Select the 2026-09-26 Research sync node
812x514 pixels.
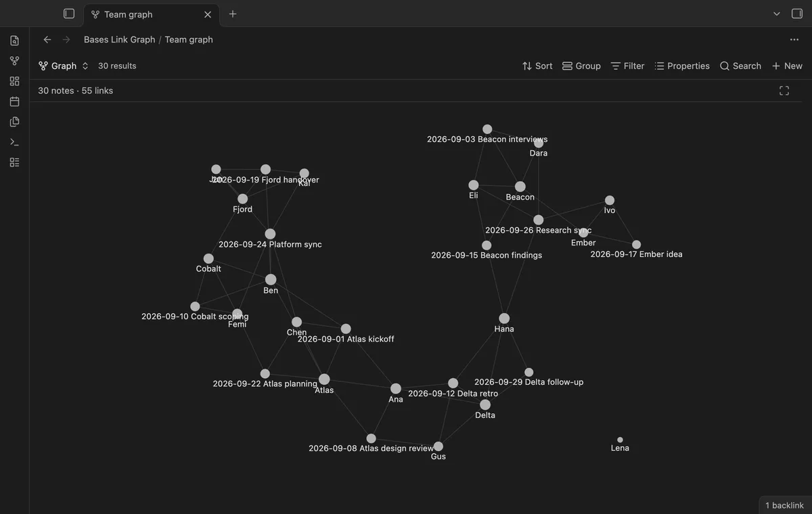(539, 220)
